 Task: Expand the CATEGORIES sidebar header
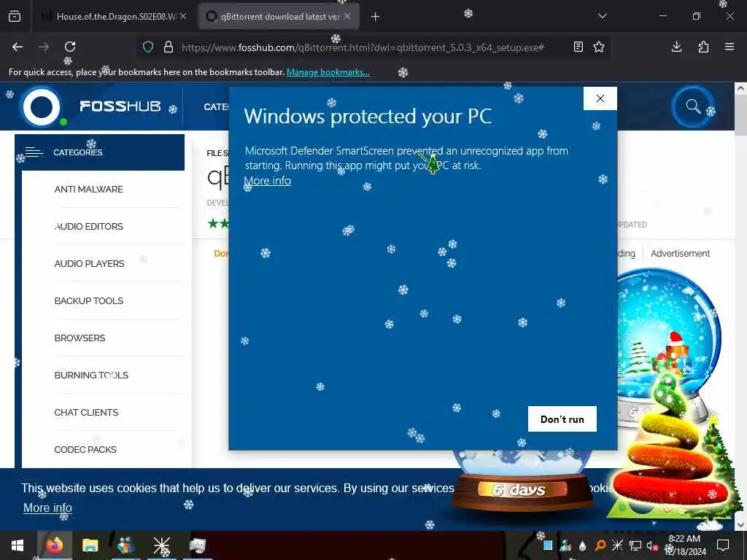tap(99, 152)
